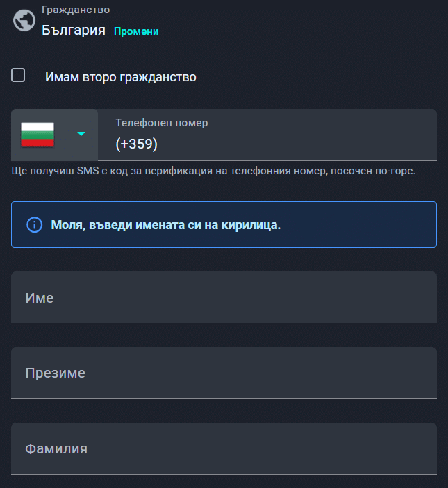Click the 'Промени' link
The height and width of the screenshot is (488, 448).
click(x=136, y=31)
